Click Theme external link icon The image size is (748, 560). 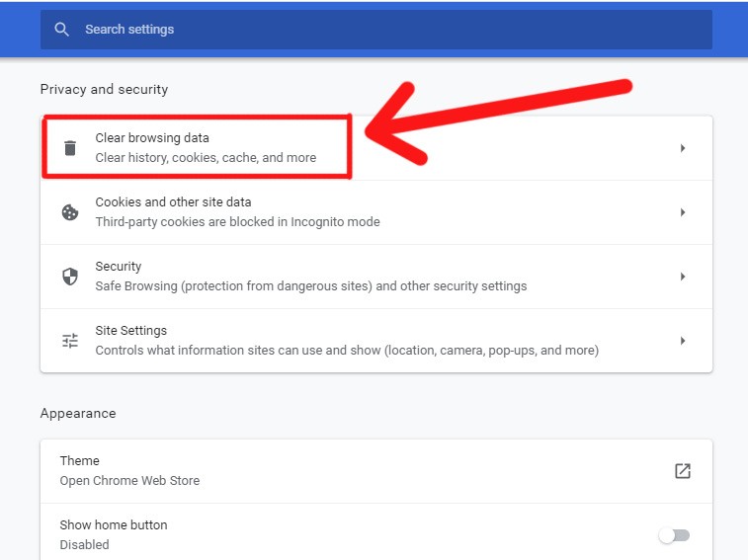click(682, 471)
